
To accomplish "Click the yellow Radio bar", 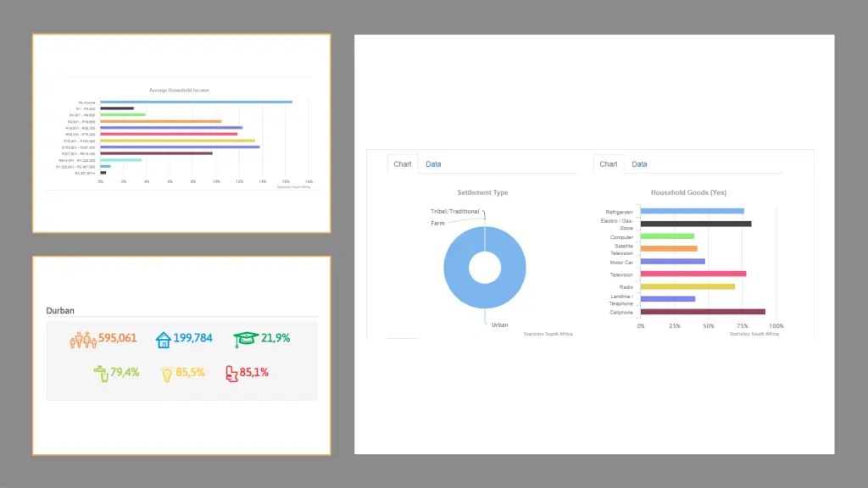I will coord(687,286).
